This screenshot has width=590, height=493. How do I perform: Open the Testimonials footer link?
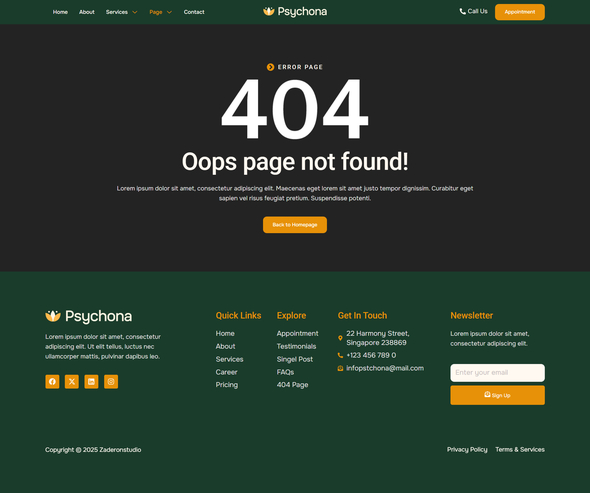click(x=297, y=346)
